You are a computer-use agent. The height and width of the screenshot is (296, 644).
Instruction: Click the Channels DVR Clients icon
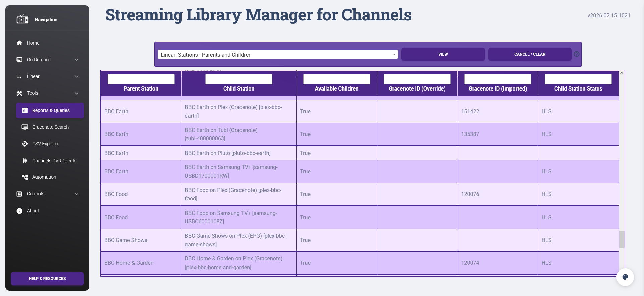pos(25,161)
